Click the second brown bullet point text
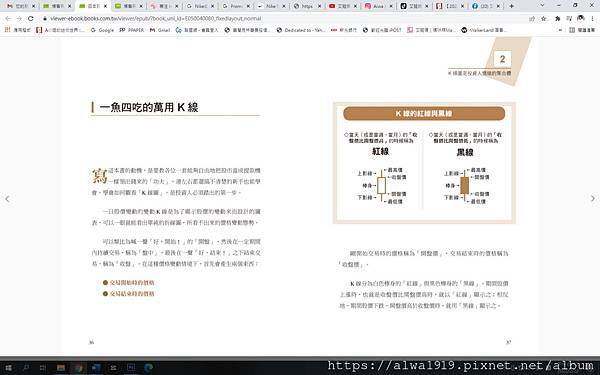The image size is (600, 375). [x=132, y=293]
